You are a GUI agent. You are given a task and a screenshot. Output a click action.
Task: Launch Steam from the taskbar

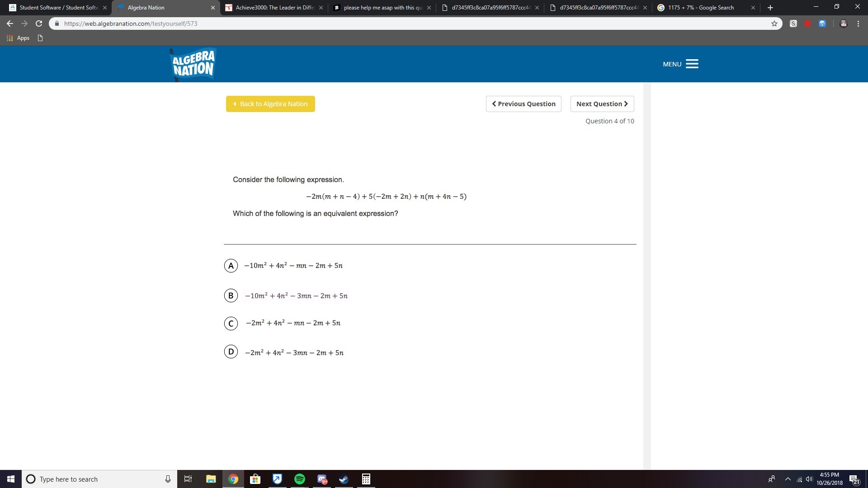[344, 479]
